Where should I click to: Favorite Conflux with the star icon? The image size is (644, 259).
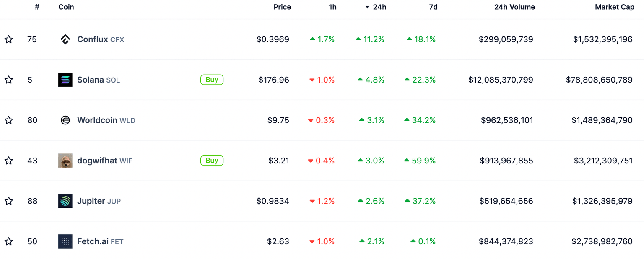click(9, 39)
